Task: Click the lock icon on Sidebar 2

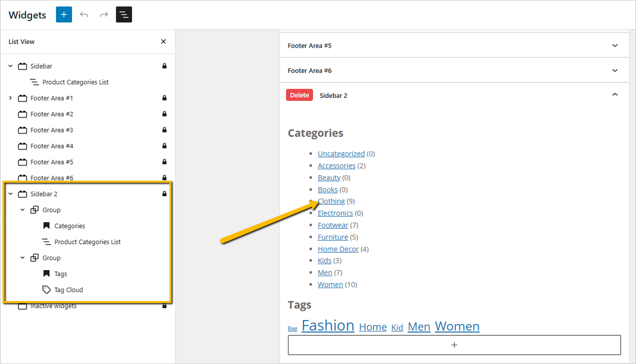Action: (164, 194)
